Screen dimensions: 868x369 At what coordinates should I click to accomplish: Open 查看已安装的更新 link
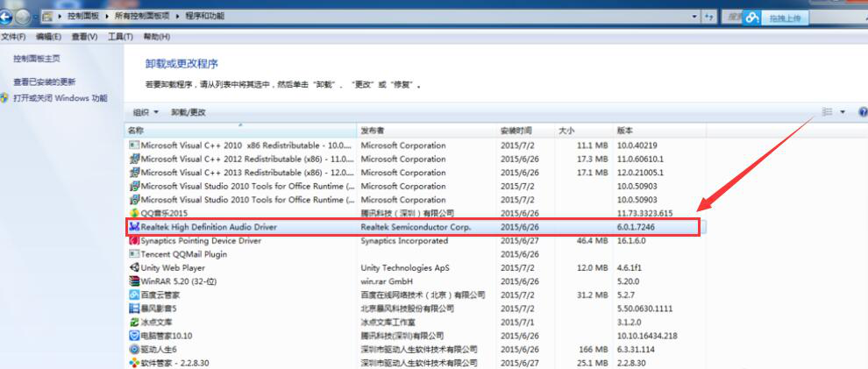44,82
